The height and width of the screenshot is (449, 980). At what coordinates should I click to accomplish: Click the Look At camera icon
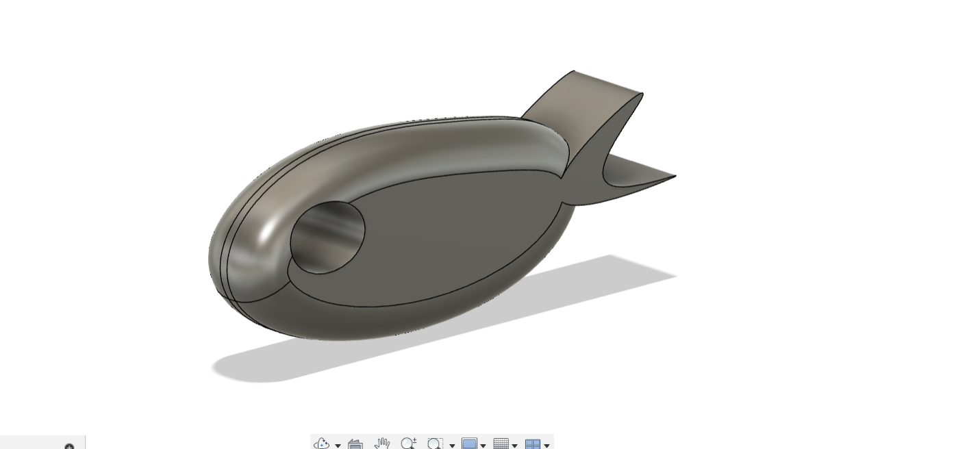tap(355, 444)
